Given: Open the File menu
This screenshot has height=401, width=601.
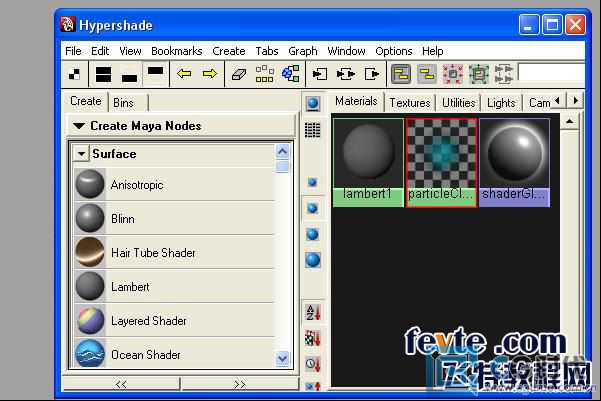Looking at the screenshot, I should (73, 51).
